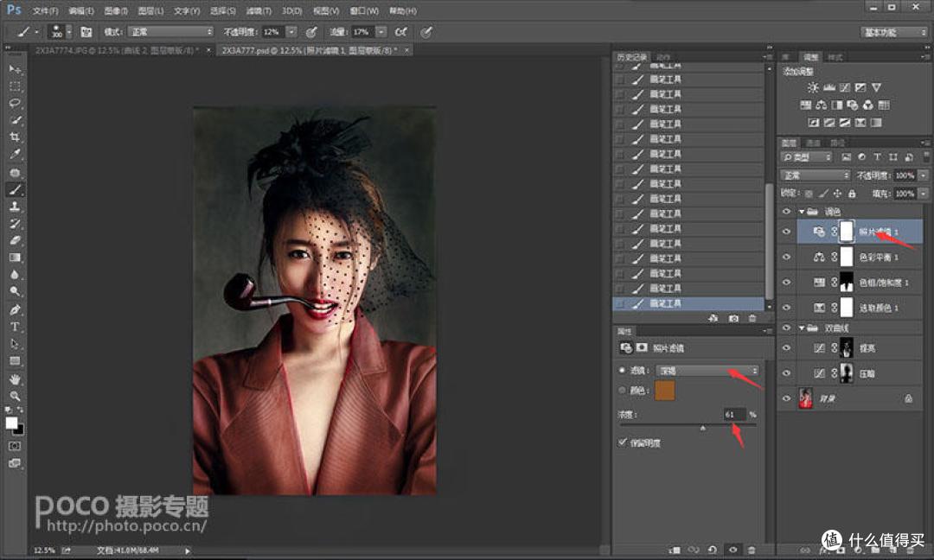Open the 滤镜(T) menu
Viewport: 934px width, 560px height.
[x=259, y=10]
